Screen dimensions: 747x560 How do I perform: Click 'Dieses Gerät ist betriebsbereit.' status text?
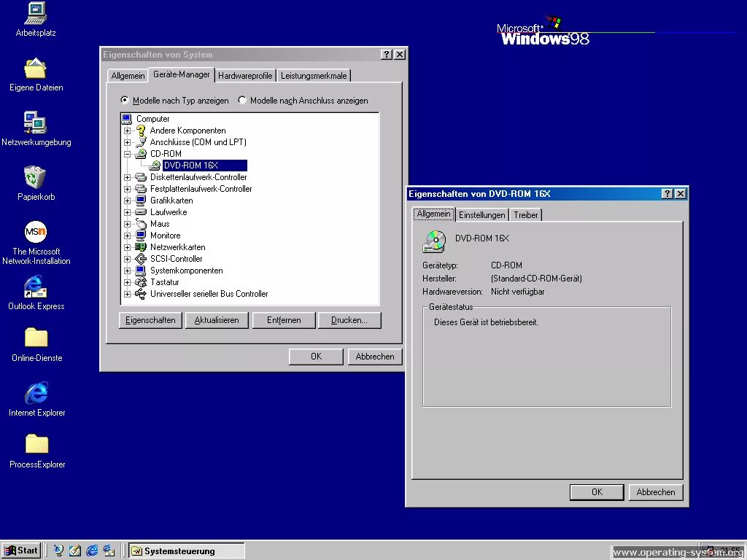pyautogui.click(x=486, y=322)
